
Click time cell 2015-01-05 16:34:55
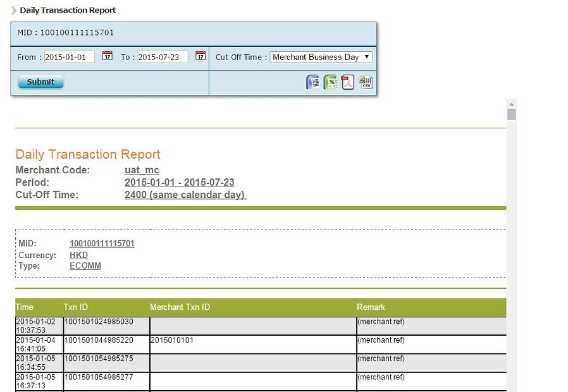coord(39,363)
